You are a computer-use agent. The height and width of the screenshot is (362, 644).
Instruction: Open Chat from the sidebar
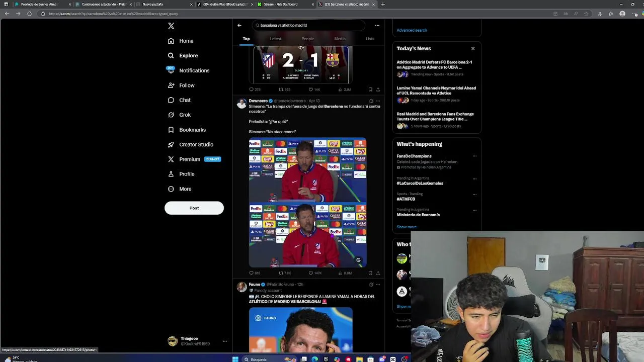coord(179,100)
